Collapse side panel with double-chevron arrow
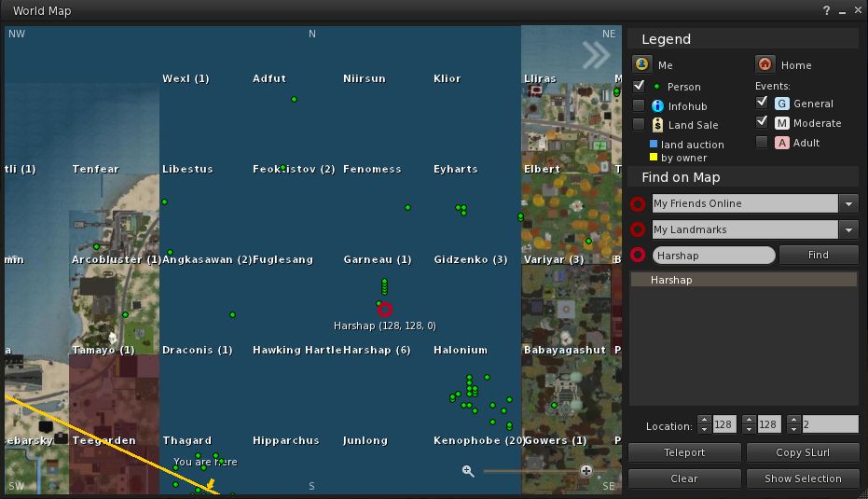This screenshot has width=868, height=499. 596,56
